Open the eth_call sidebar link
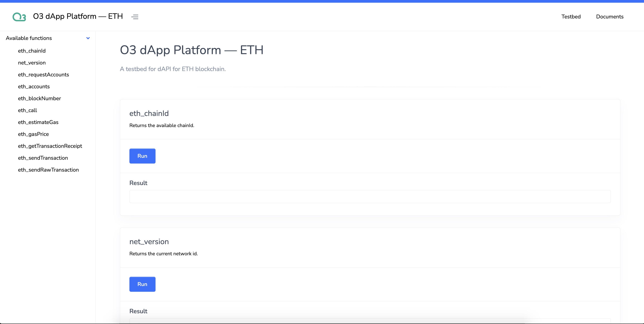This screenshot has height=324, width=644. click(27, 110)
